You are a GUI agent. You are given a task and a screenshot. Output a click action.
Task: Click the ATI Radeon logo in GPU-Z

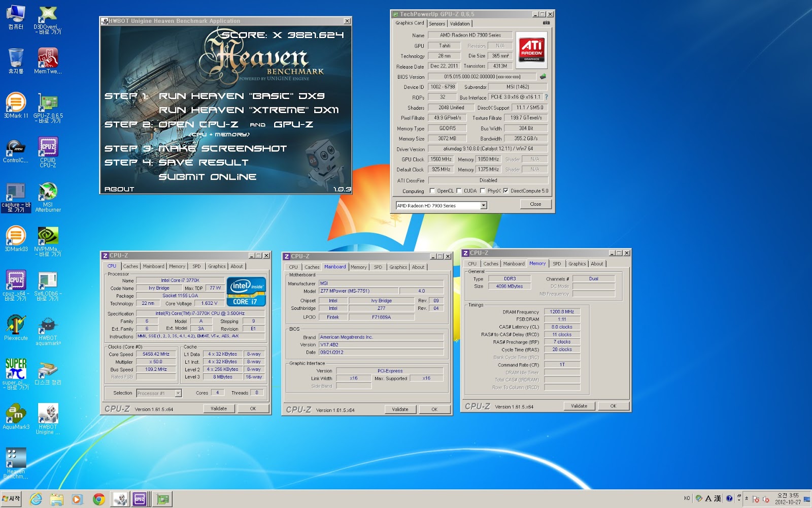pos(531,50)
